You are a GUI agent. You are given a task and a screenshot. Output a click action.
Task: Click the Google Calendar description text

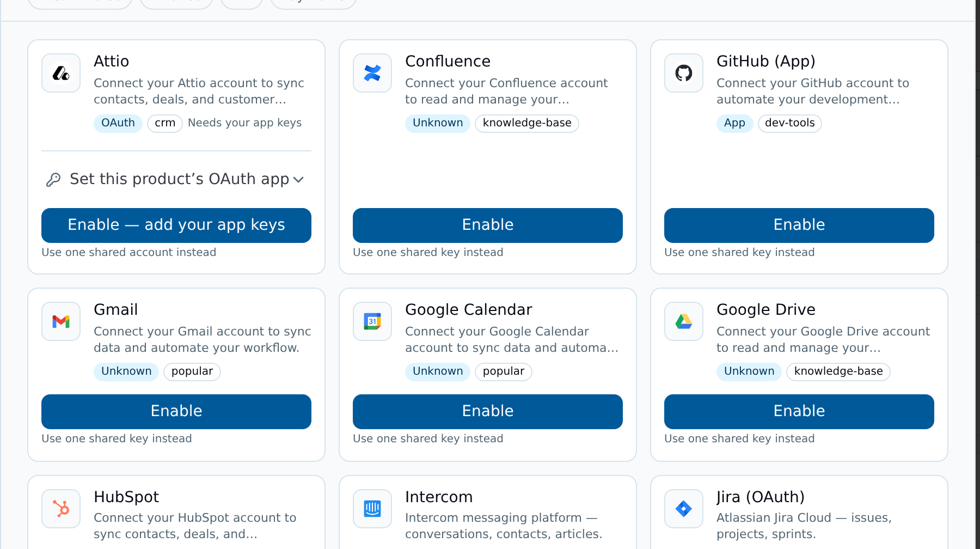coord(512,339)
